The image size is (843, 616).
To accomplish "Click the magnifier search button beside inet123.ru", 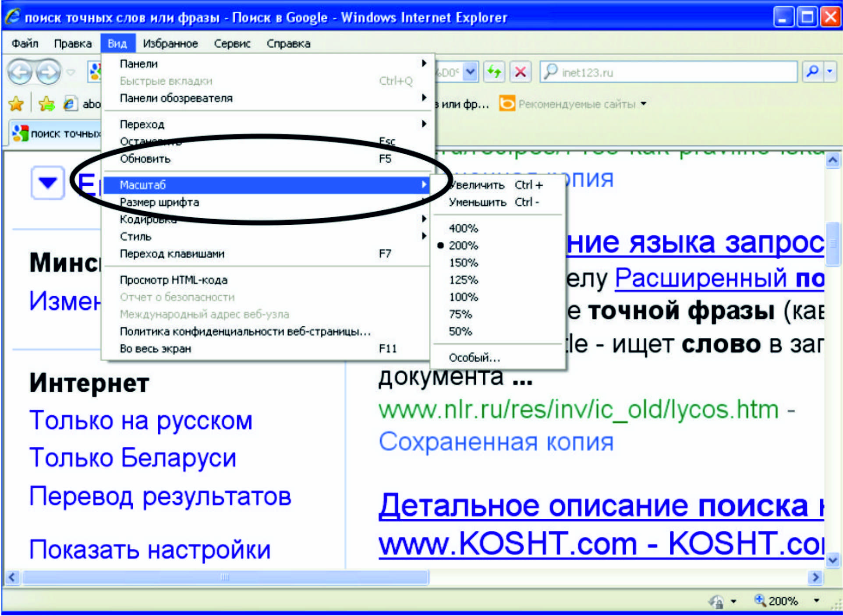I will 812,71.
